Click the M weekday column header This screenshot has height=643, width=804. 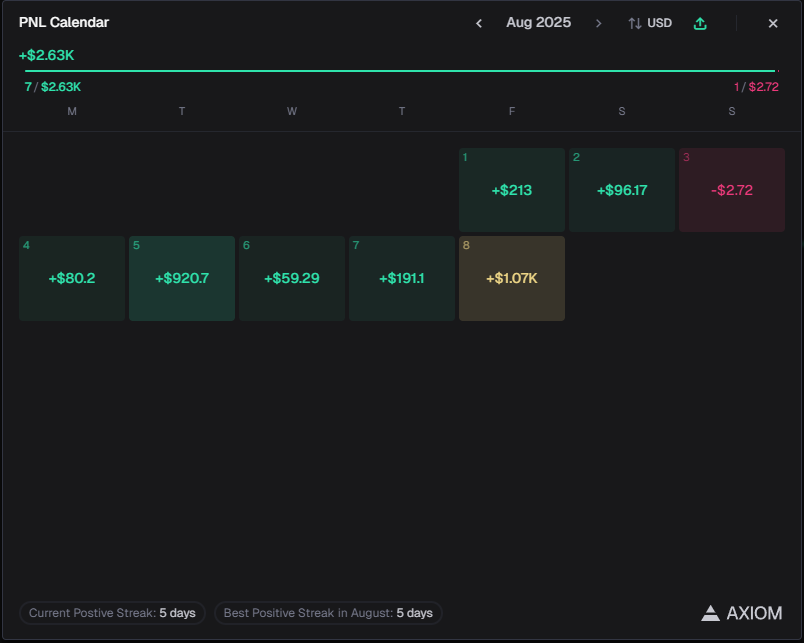point(72,111)
